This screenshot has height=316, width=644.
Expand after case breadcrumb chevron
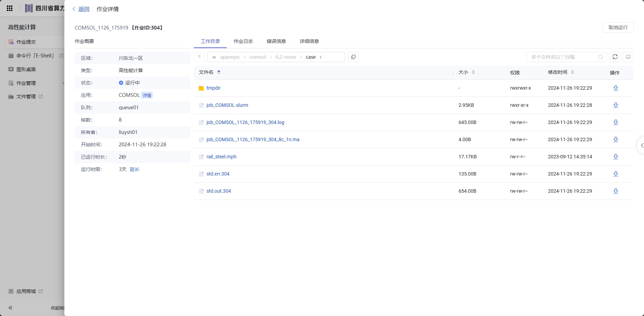tap(321, 57)
